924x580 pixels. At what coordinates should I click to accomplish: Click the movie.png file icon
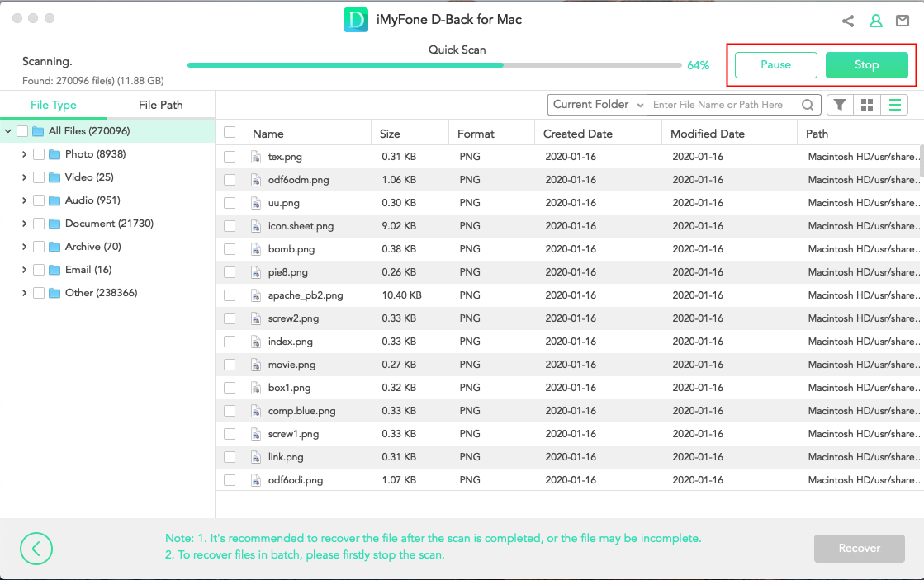(256, 365)
